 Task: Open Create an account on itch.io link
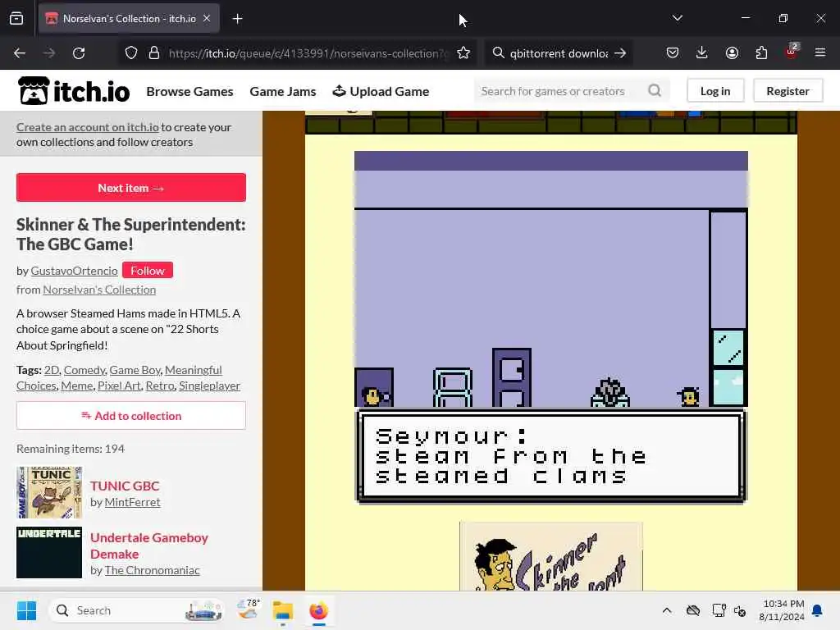(x=87, y=127)
